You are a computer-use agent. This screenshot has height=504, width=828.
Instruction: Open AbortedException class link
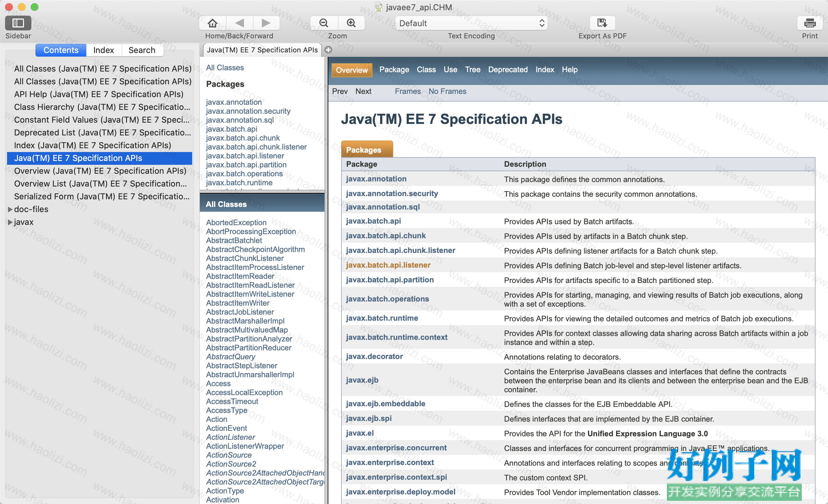coord(236,222)
